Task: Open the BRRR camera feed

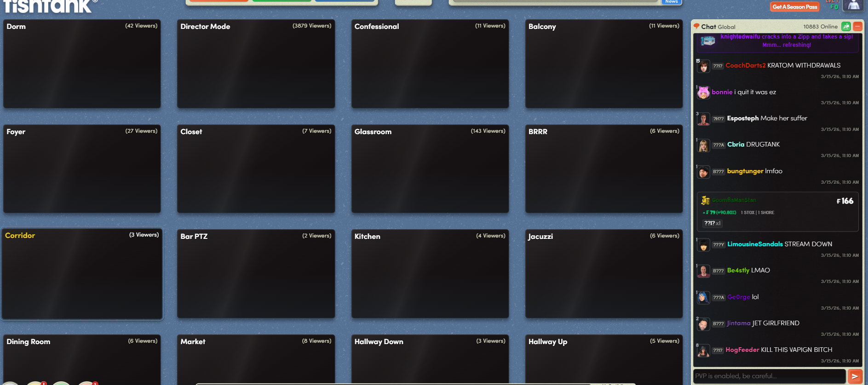Action: [604, 169]
